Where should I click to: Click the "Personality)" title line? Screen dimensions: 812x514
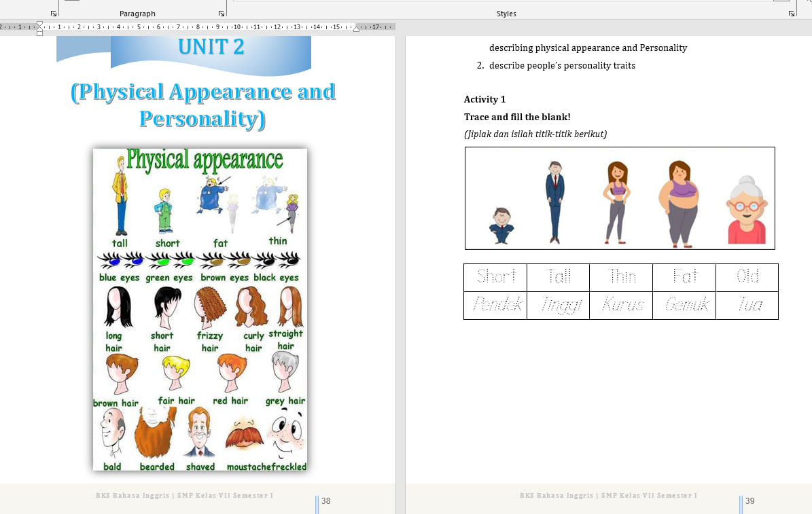tap(202, 119)
